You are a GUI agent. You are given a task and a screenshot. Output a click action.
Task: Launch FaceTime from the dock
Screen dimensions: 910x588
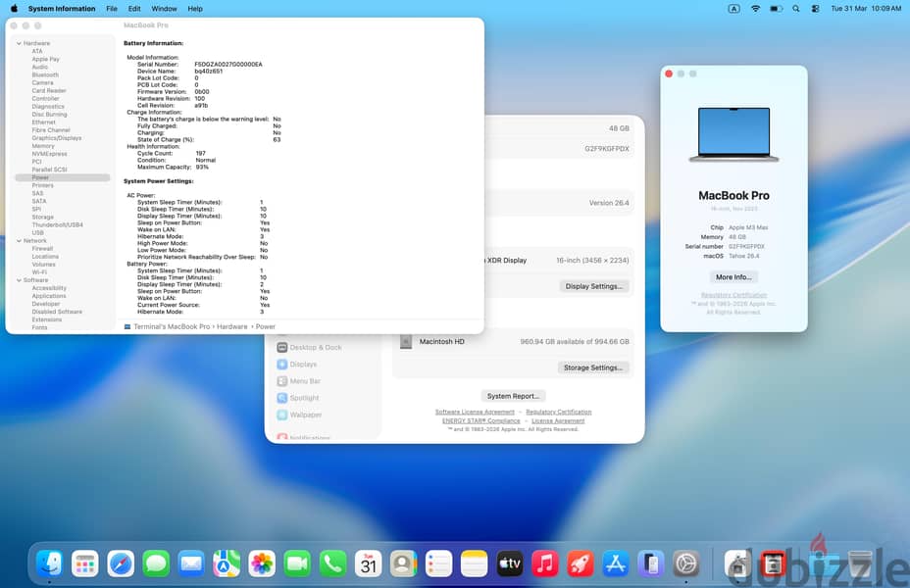(297, 563)
